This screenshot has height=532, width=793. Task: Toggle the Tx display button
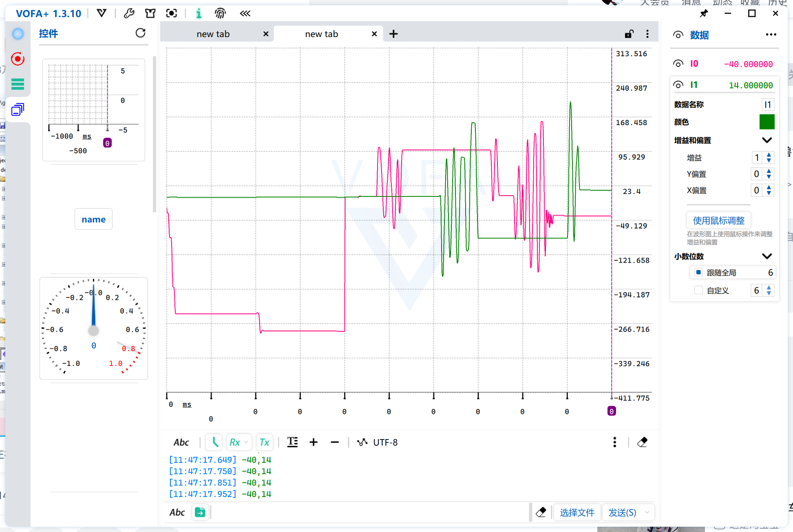point(264,442)
